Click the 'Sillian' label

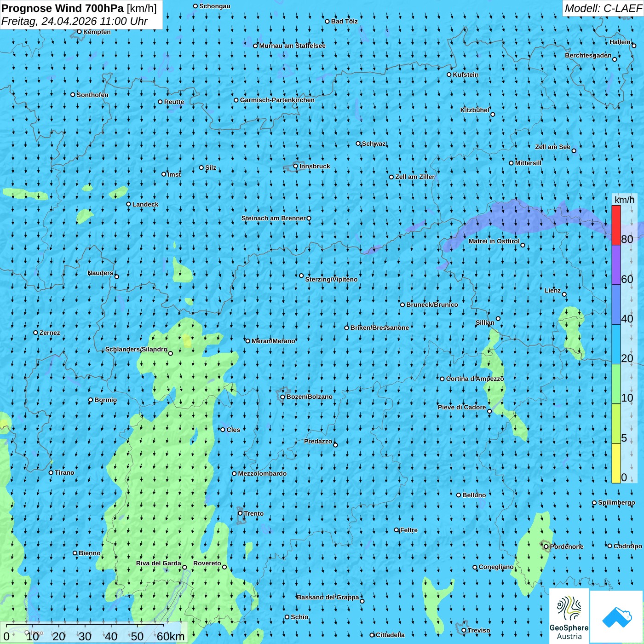click(485, 322)
